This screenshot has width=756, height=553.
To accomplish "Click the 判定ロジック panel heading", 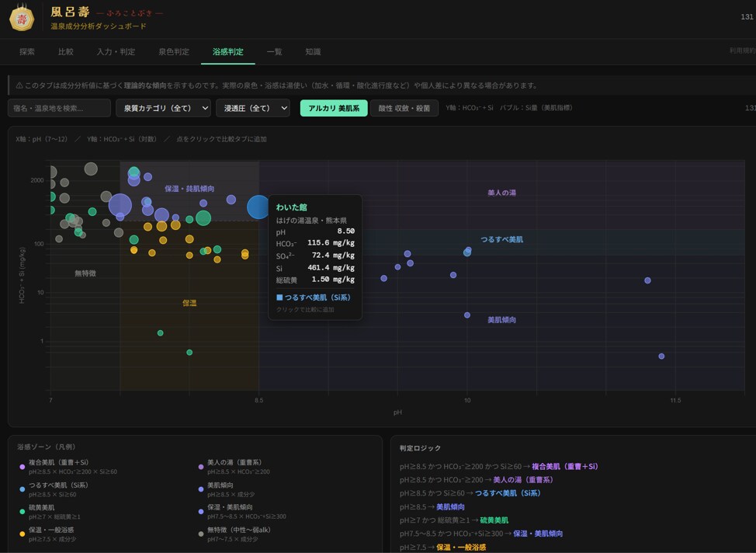I will (x=420, y=448).
